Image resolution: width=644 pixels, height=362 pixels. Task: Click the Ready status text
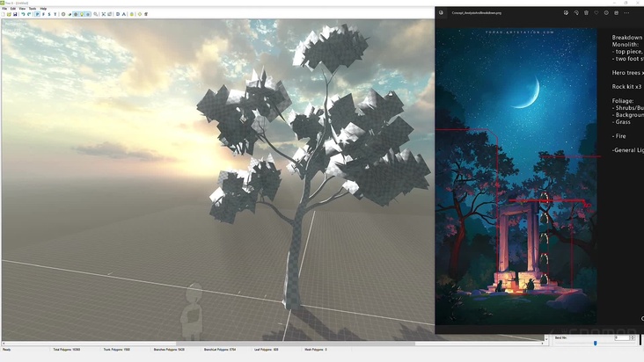tap(6, 350)
